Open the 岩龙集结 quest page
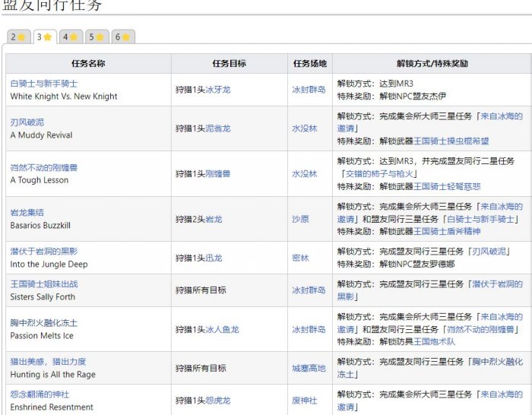The height and width of the screenshot is (415, 532). (x=27, y=213)
